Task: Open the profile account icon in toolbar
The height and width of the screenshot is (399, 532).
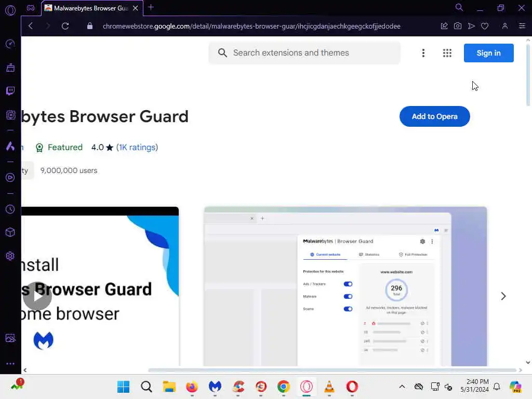Action: tap(505, 26)
